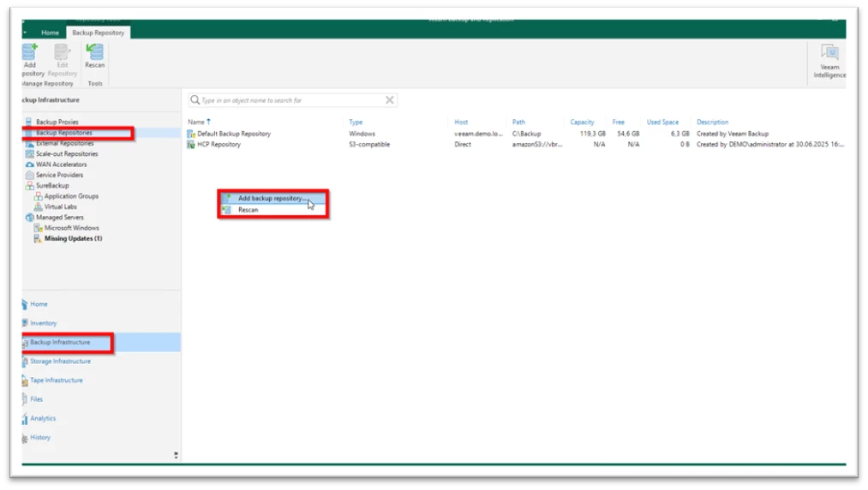
Task: Select the HCP Repository row
Action: click(x=516, y=145)
